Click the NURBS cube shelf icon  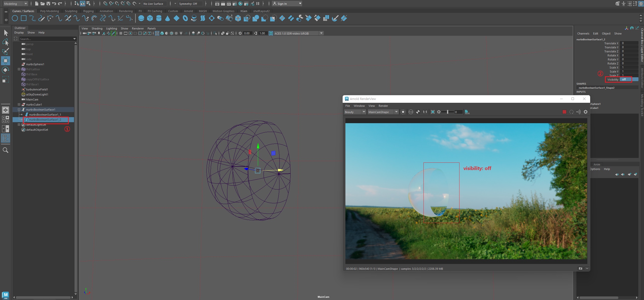click(150, 18)
